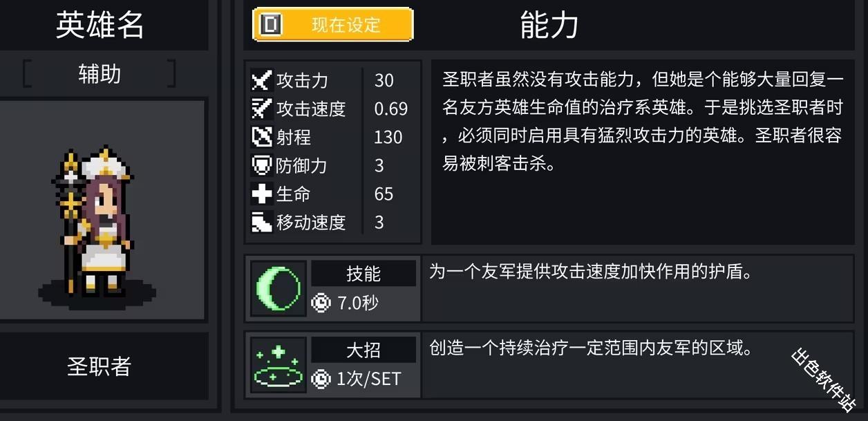Image resolution: width=868 pixels, height=421 pixels.
Task: Select the 圣职者 name label
Action: pyautogui.click(x=101, y=366)
